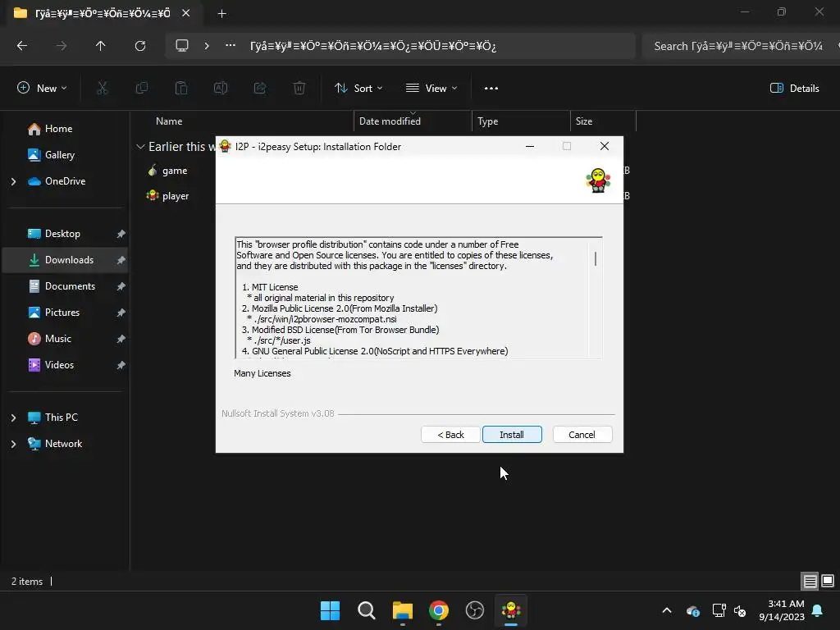
Task: Close the current File Explorer tab
Action: (186, 13)
